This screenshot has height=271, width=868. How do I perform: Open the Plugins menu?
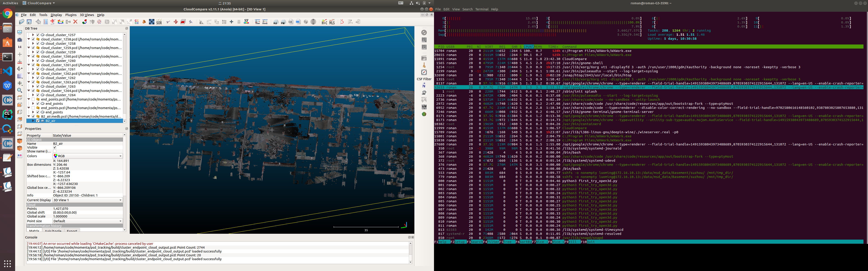tap(71, 15)
